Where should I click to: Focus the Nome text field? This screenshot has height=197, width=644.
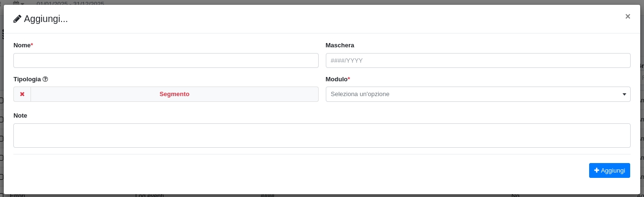166,61
